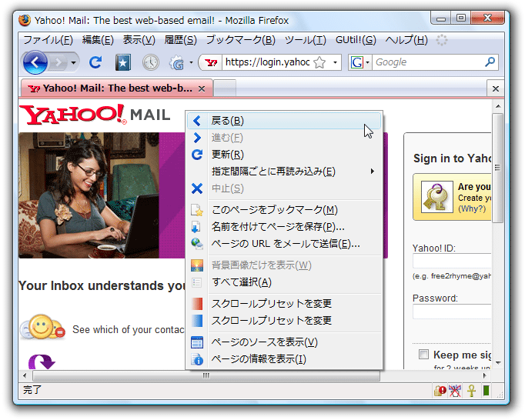Open the ヘルプ(H) menu

406,40
